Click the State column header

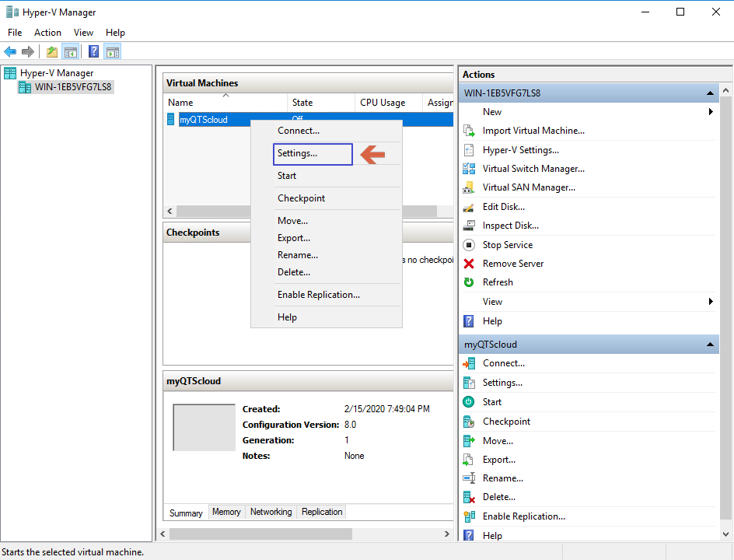321,103
